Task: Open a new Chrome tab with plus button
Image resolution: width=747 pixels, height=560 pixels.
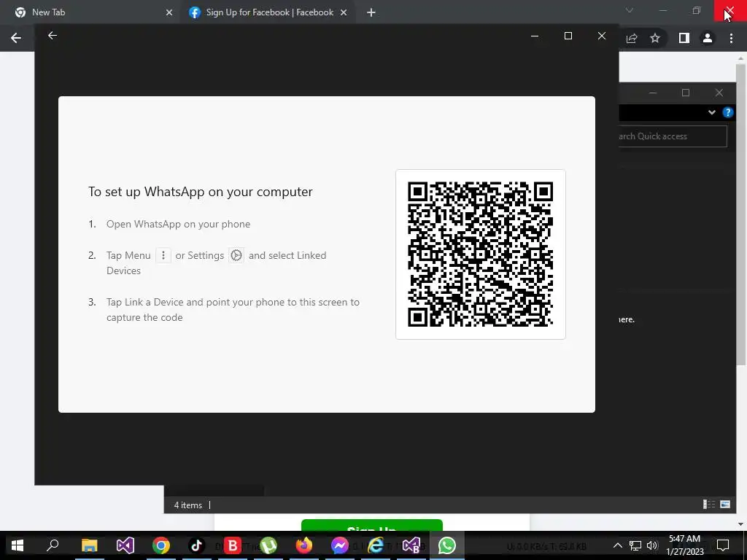Action: (371, 12)
